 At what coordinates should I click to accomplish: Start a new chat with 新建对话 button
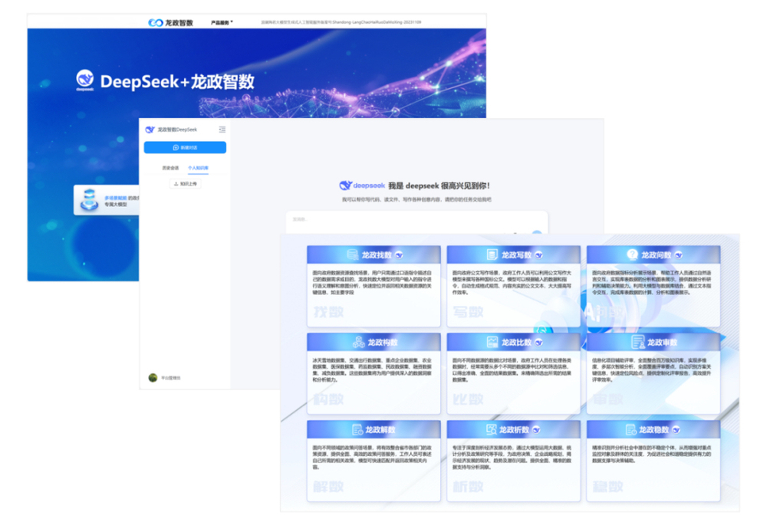[x=185, y=147]
